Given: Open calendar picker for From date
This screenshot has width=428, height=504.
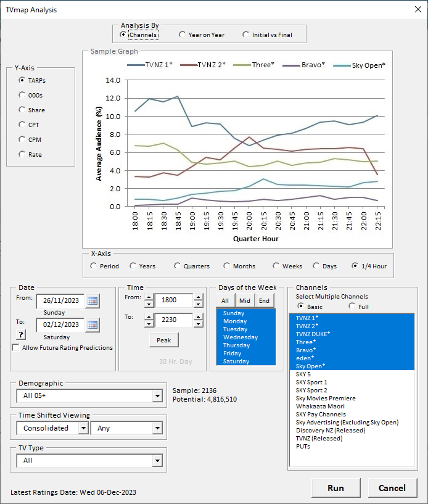Looking at the screenshot, I should pyautogui.click(x=93, y=301).
